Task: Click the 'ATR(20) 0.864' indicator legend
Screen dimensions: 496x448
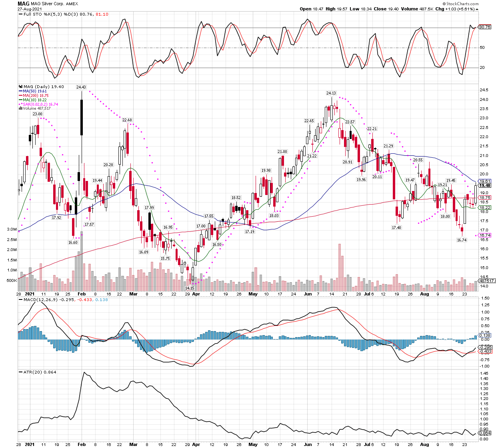Action: (40, 372)
